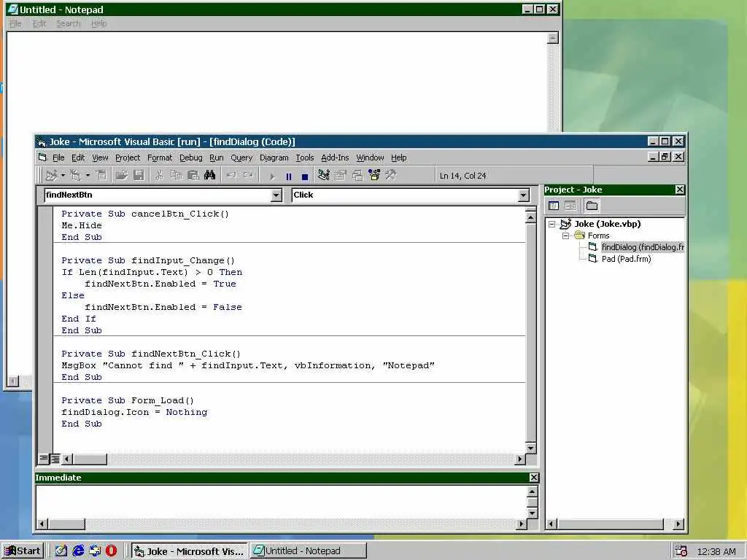This screenshot has height=560, width=747.
Task: Click the Copy toolbar icon
Action: pos(177,176)
